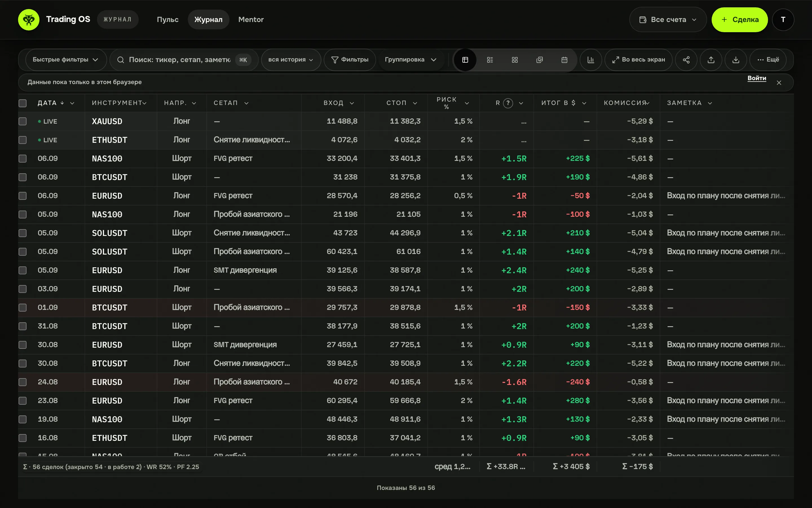This screenshot has height=508, width=812.
Task: Open the ЗАМЕТКА column menu
Action: coord(710,103)
